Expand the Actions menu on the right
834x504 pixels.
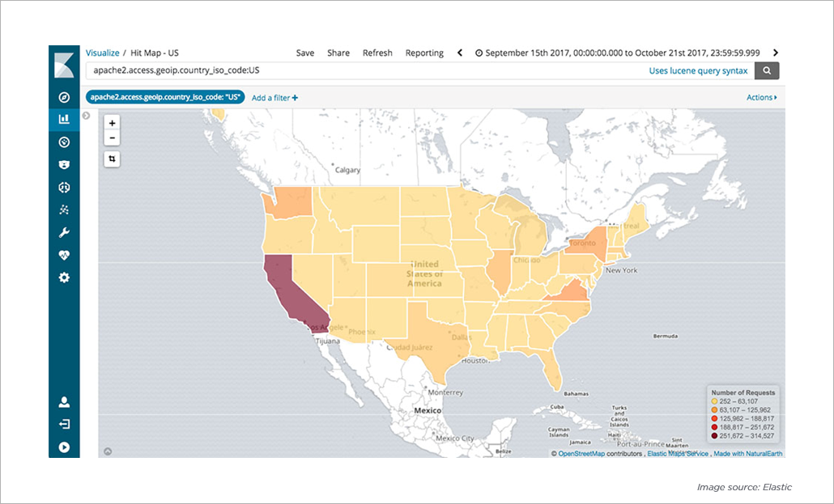[760, 96]
